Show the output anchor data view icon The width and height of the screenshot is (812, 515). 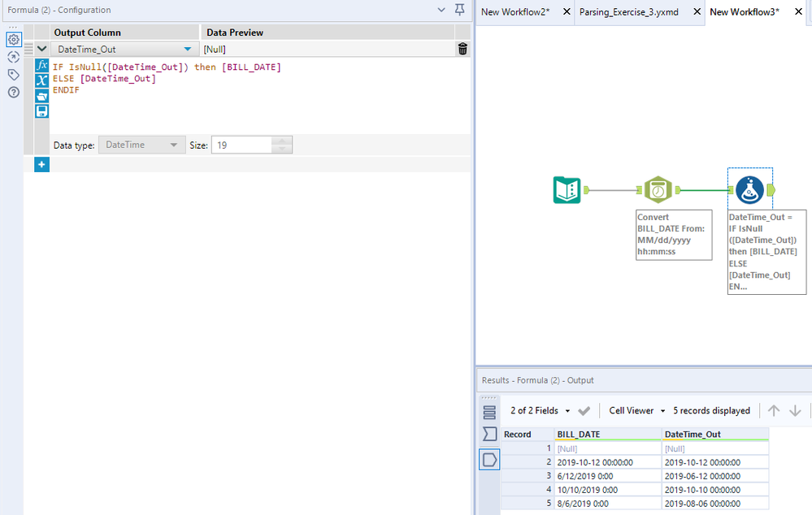point(489,460)
